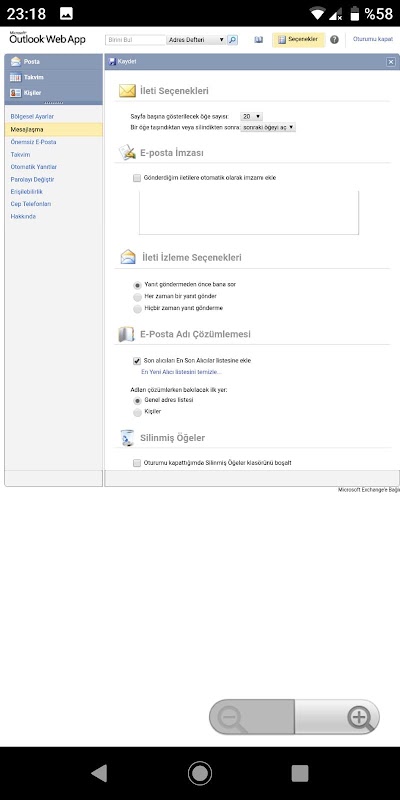Click into the Birini Bul search field

pos(135,39)
